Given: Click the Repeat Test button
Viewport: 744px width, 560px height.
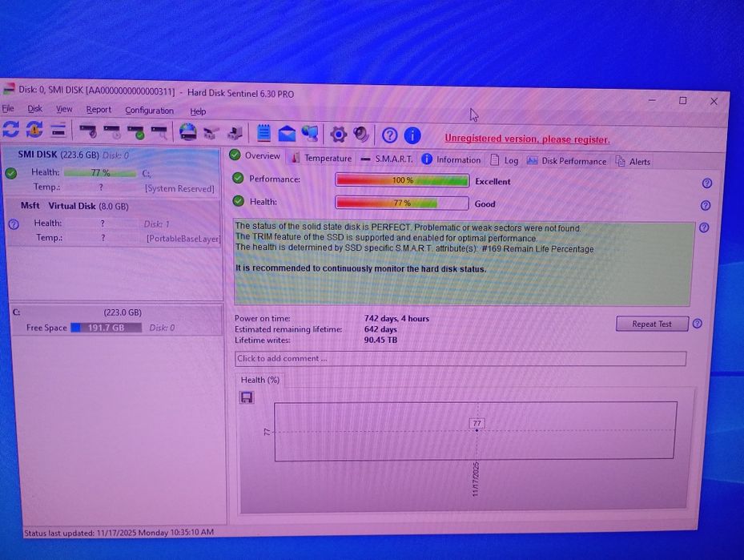Looking at the screenshot, I should 652,324.
